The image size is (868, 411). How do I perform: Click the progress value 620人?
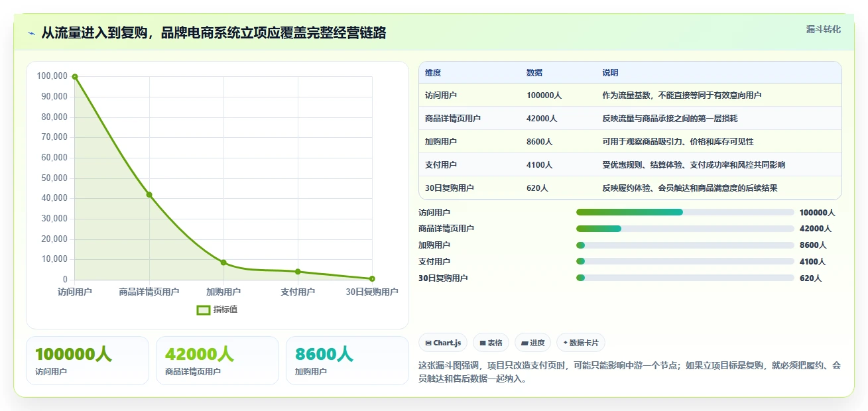(810, 278)
